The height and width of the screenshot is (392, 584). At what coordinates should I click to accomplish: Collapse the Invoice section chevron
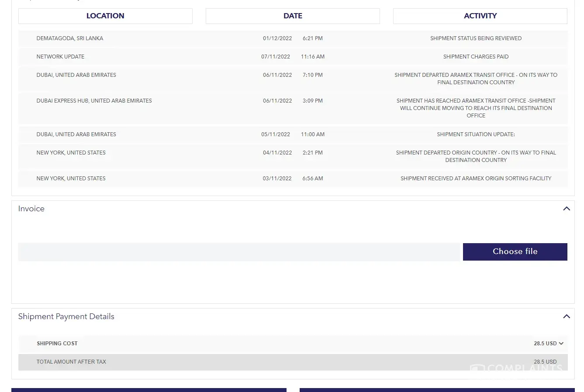[x=566, y=209]
